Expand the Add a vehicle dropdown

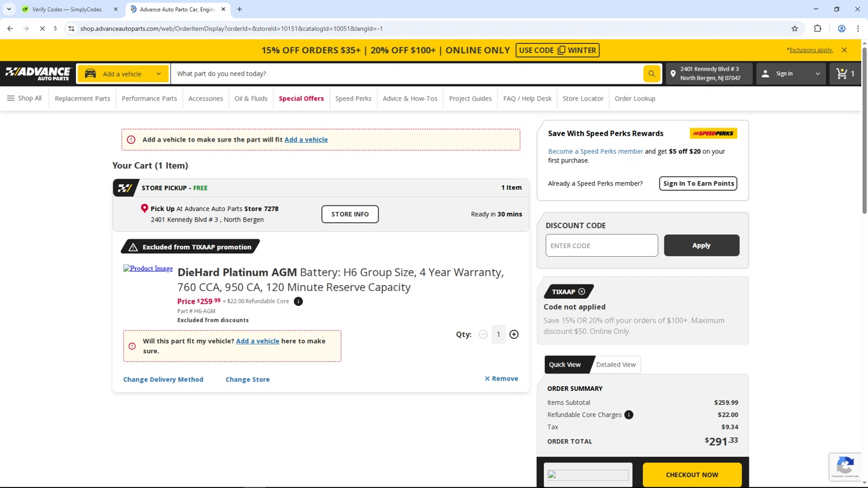click(159, 73)
